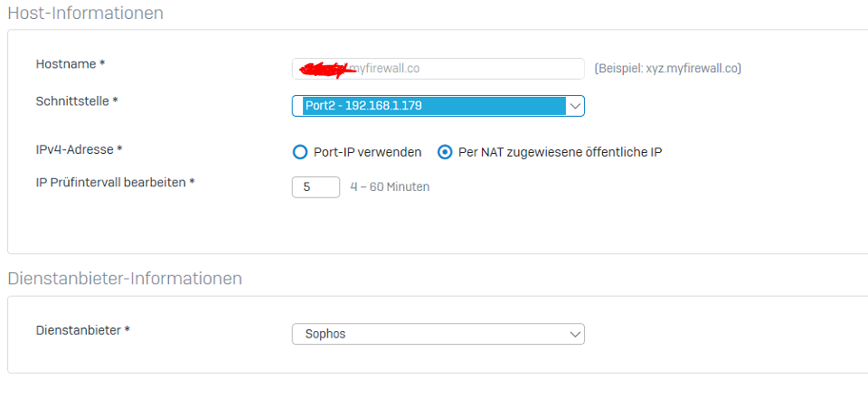868x409 pixels.
Task: Click the Hostname input field
Action: click(470, 69)
